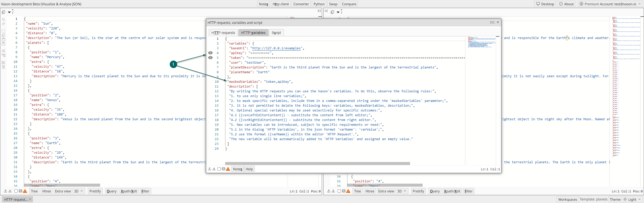
Task: Open Query in left editor
Action: tap(111, 191)
